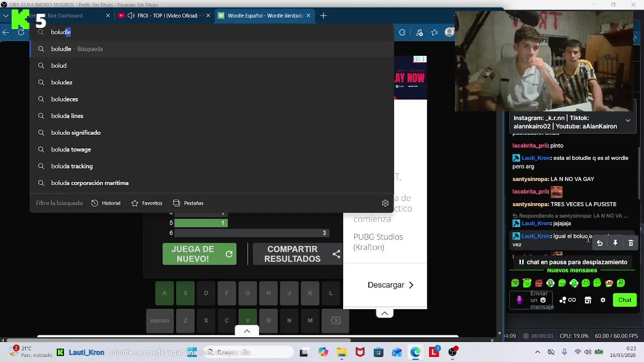The width and height of the screenshot is (644, 362).
Task: Collapse the bottom ad with up chevron
Action: click(384, 313)
